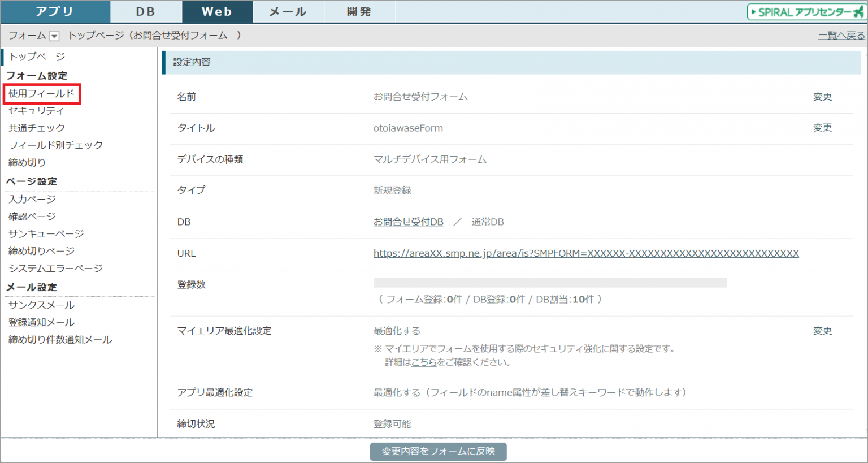Image resolution: width=868 pixels, height=463 pixels.
Task: Select the 開発 tab
Action: click(359, 12)
